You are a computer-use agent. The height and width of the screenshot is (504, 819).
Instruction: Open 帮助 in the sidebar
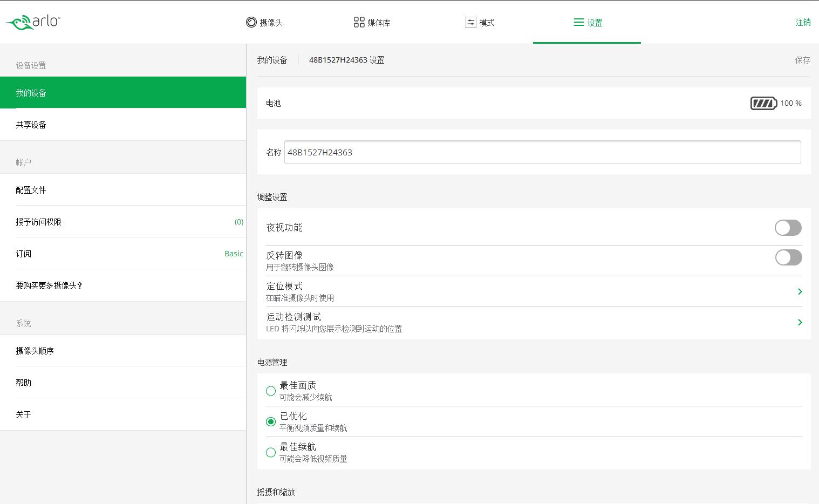[x=123, y=383]
